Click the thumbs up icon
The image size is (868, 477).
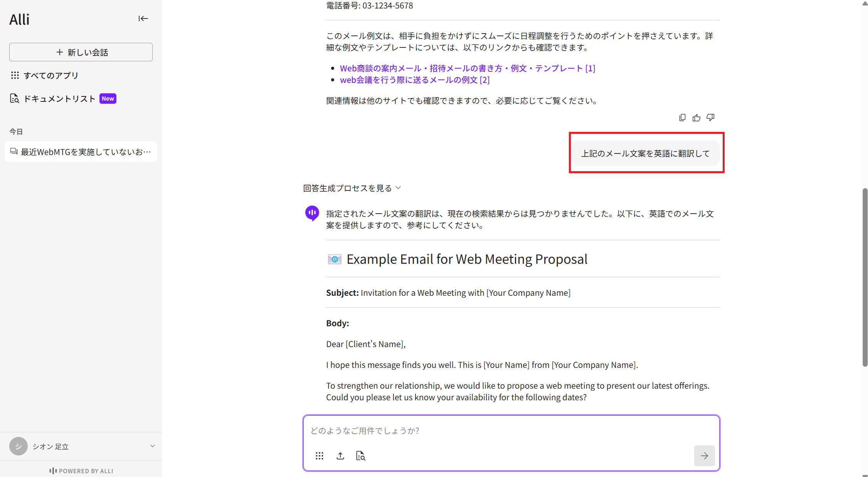point(696,118)
